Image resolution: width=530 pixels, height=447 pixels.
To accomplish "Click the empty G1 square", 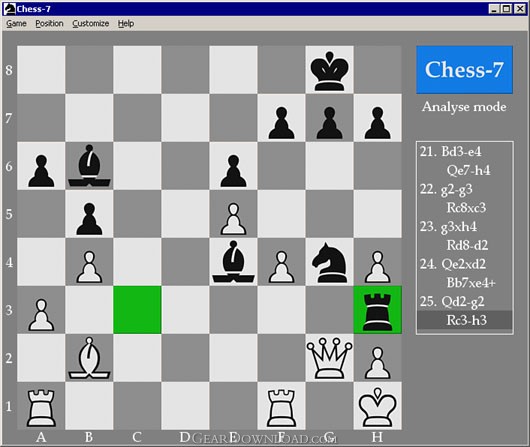I will tap(330, 406).
